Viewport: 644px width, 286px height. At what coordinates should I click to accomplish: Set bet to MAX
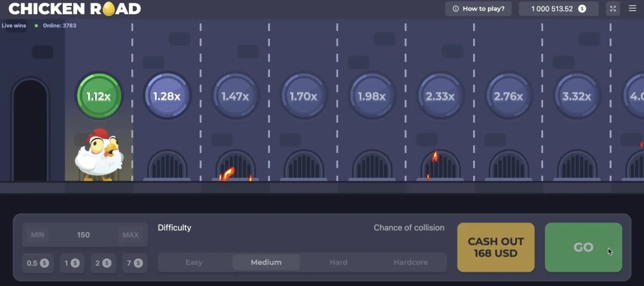click(x=131, y=235)
